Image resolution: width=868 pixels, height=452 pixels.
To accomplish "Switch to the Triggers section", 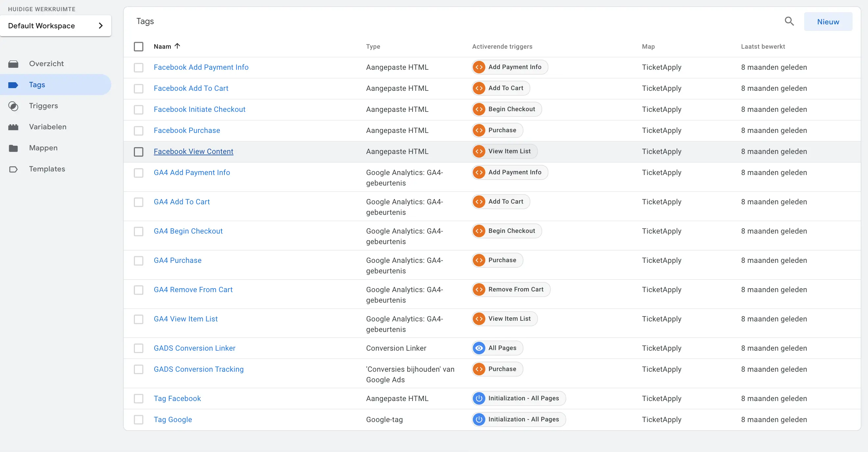I will coord(43,106).
